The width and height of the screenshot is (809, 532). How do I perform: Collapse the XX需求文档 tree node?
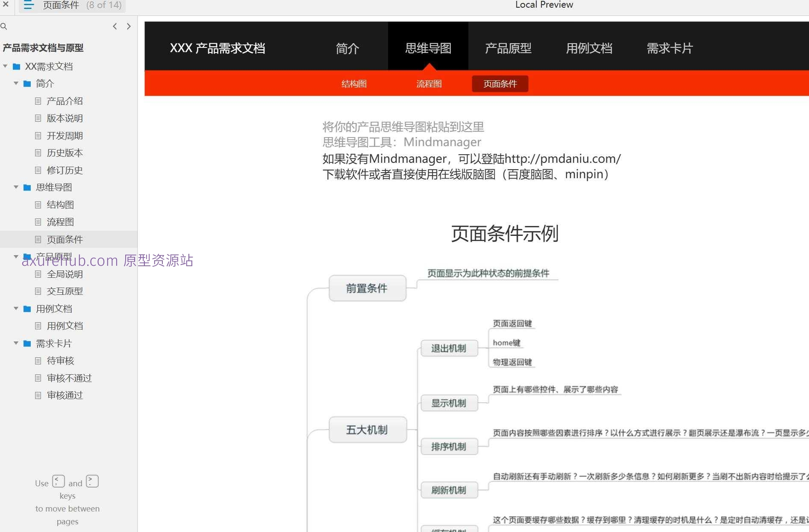5,66
